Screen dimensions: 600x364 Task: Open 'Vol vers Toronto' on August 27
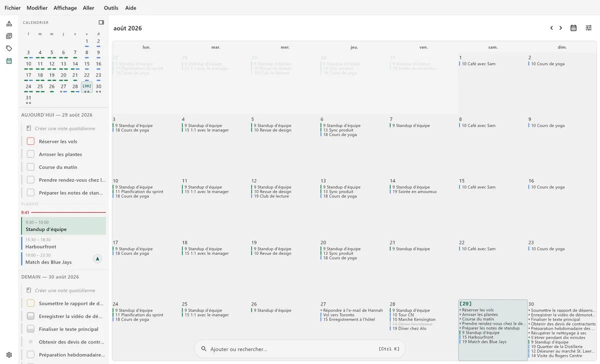pyautogui.click(x=338, y=315)
